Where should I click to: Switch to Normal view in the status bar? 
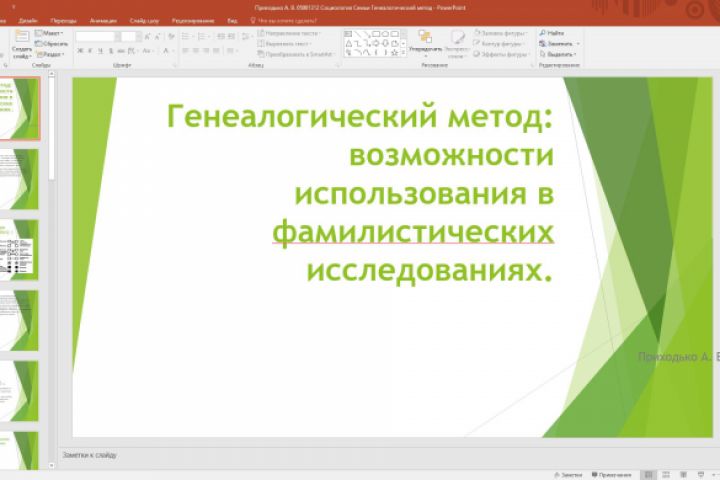coord(648,475)
